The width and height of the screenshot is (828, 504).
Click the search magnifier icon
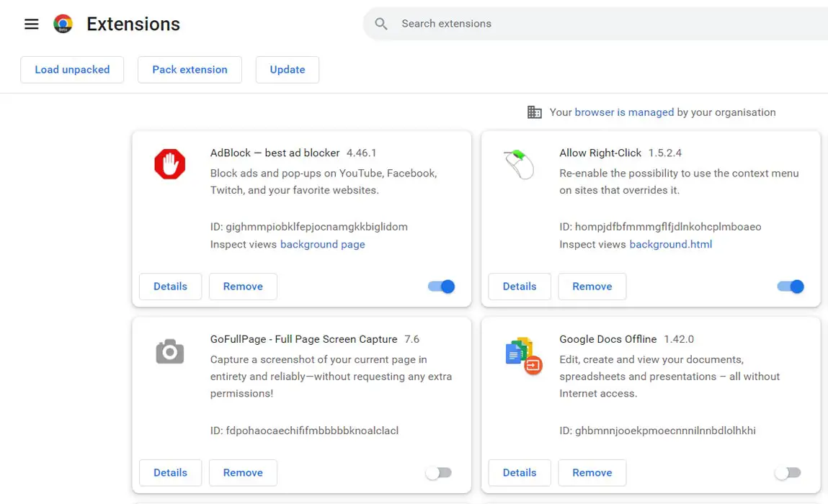(380, 24)
